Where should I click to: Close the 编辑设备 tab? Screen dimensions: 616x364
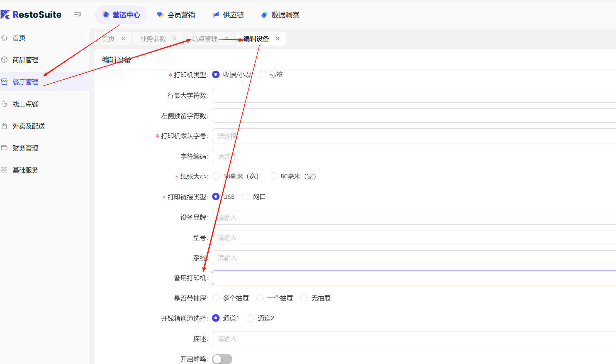[x=278, y=39]
